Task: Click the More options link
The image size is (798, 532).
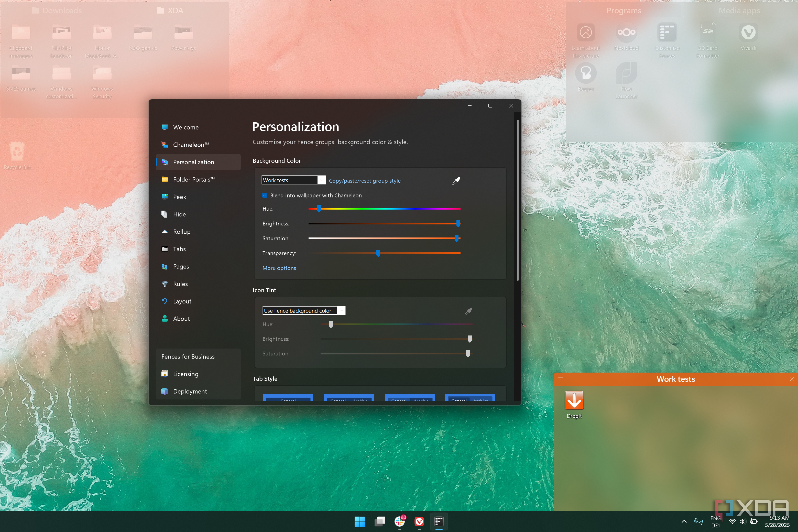Action: pos(279,268)
